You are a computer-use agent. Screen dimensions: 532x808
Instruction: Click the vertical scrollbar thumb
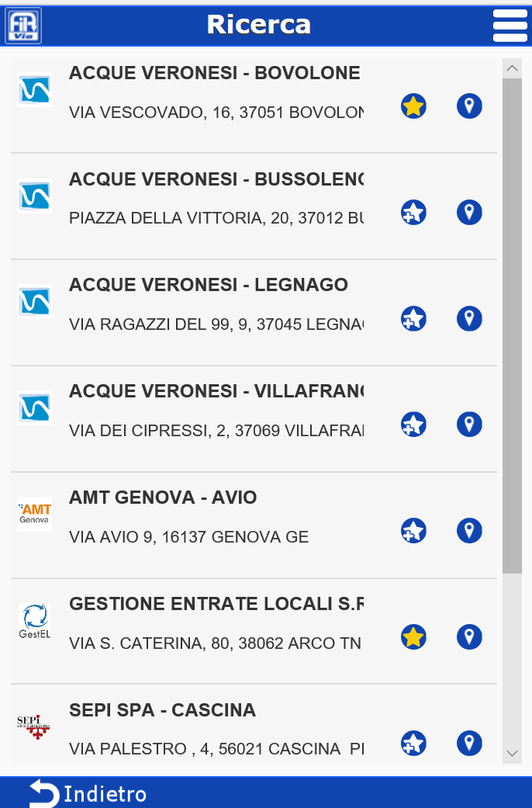(x=512, y=326)
